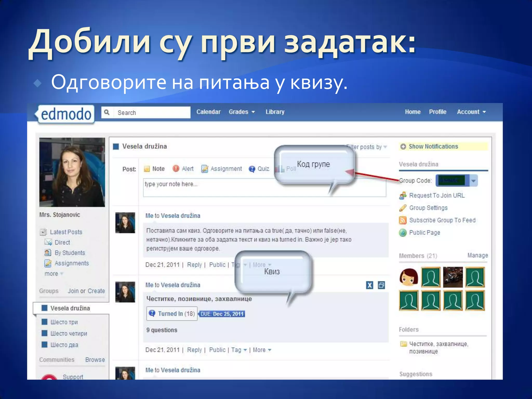Image resolution: width=532 pixels, height=399 pixels.
Task: Open the Profile page
Action: 438,112
